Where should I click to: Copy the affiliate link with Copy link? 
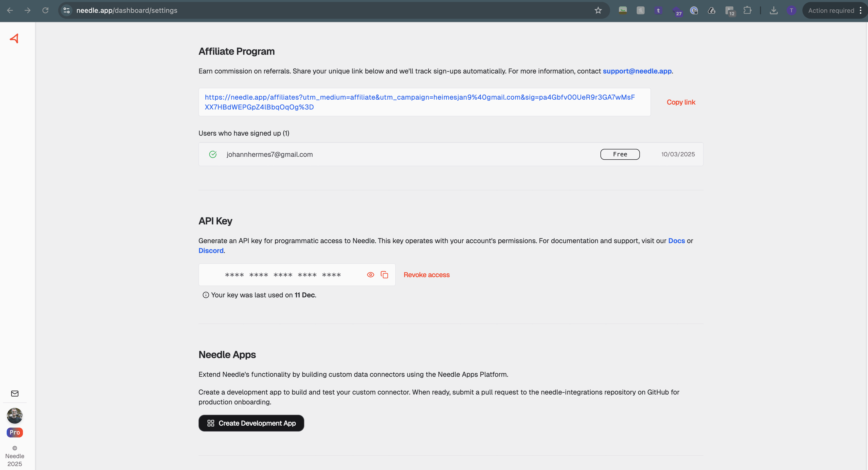(x=681, y=102)
